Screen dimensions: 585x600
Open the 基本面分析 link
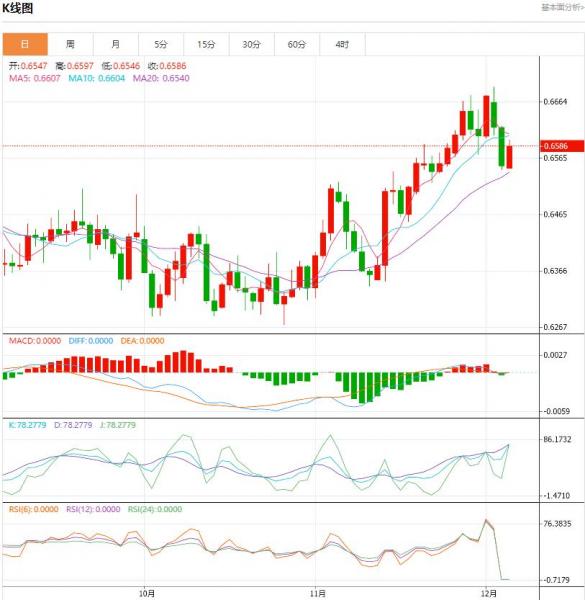[562, 7]
